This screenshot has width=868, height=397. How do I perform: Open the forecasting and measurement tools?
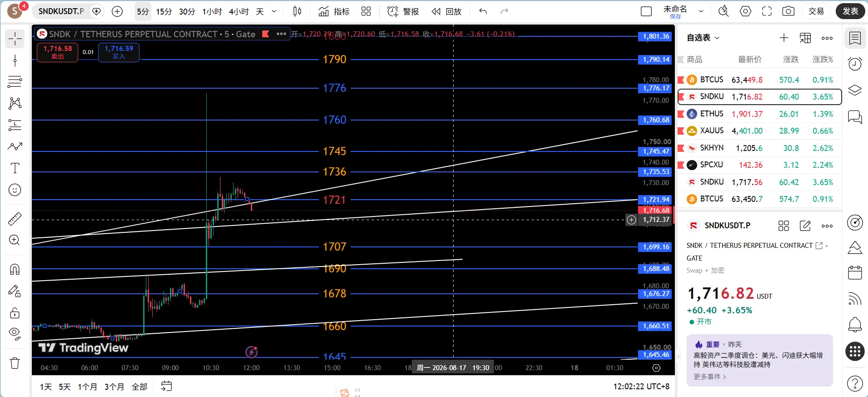tap(15, 125)
